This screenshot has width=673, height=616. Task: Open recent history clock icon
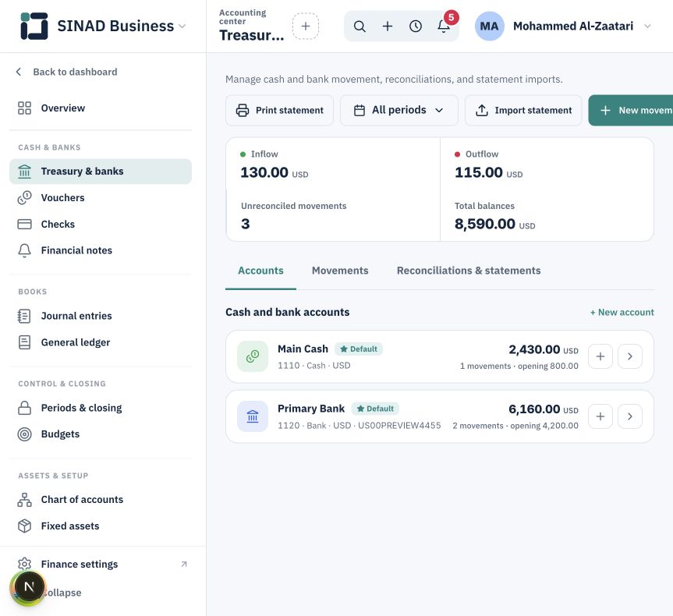click(416, 27)
